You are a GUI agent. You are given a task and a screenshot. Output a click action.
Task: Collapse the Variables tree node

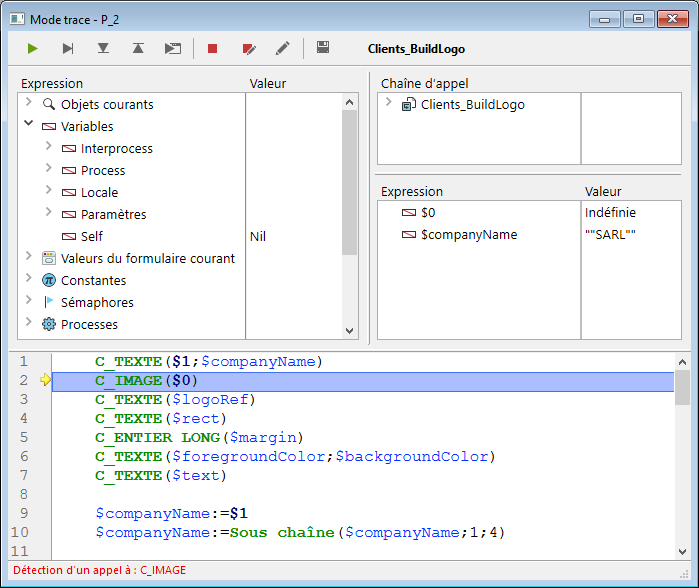pos(28,125)
